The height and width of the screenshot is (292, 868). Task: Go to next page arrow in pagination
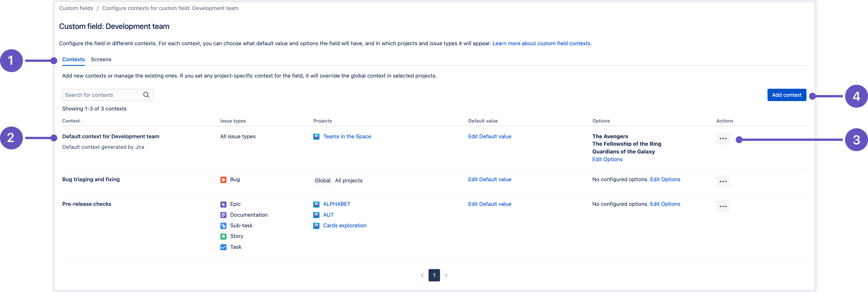point(446,275)
